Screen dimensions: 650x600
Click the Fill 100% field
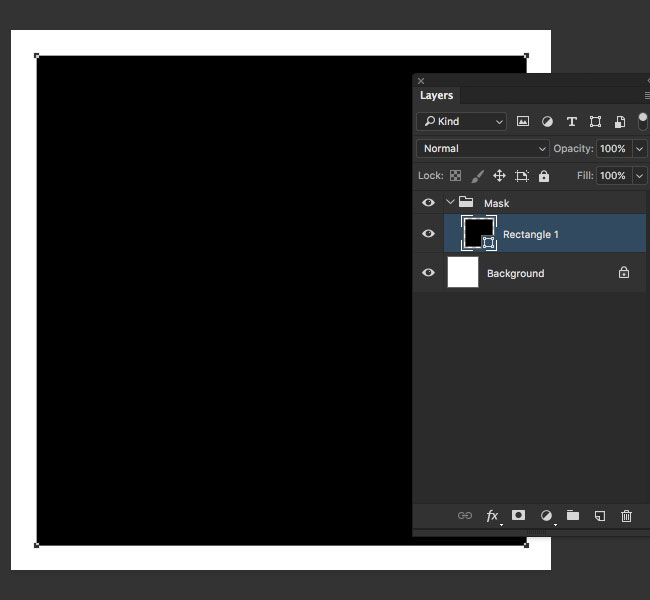point(614,176)
